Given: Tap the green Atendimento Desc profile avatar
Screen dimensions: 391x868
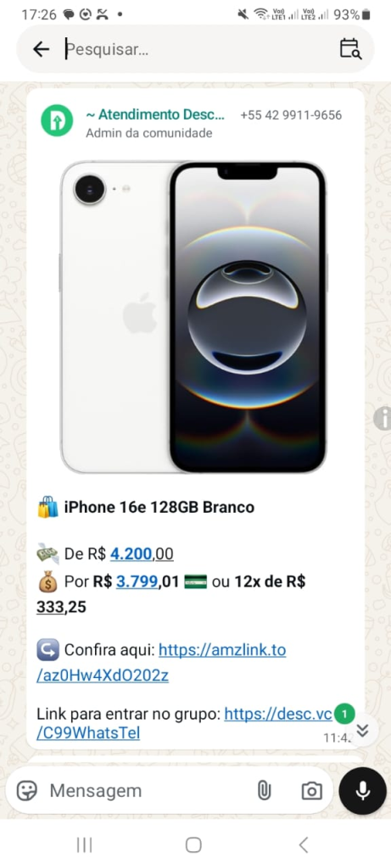Looking at the screenshot, I should coord(57,120).
